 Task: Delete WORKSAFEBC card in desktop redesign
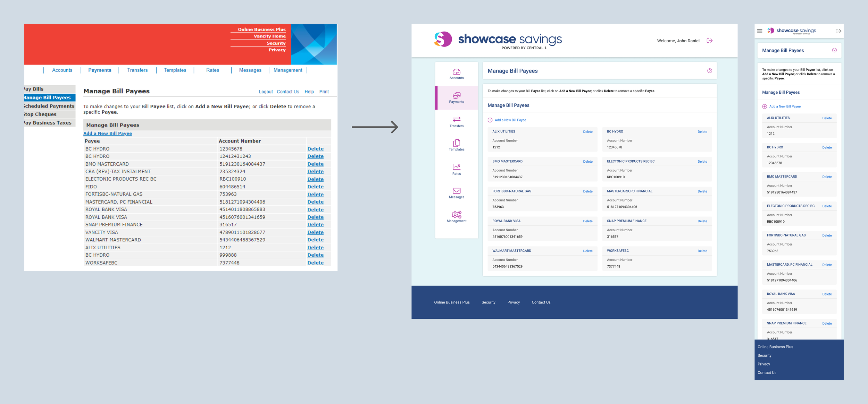click(702, 251)
